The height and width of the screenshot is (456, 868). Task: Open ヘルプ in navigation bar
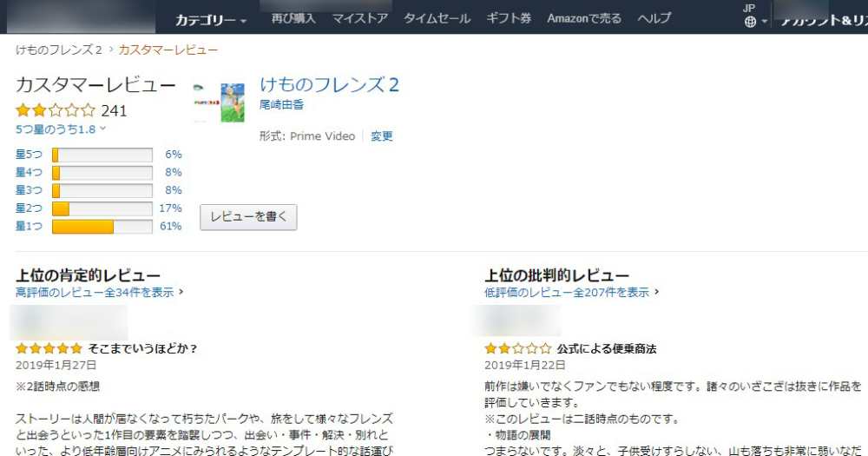(654, 18)
